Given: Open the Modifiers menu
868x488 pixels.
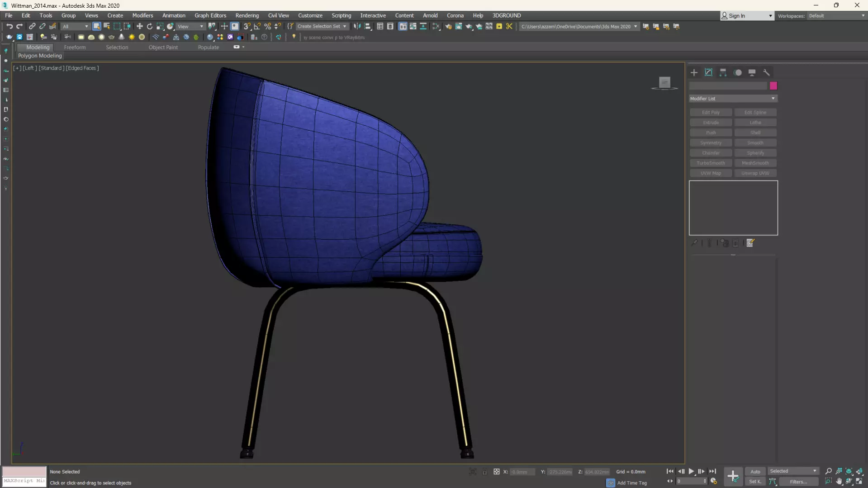Looking at the screenshot, I should click(x=142, y=15).
